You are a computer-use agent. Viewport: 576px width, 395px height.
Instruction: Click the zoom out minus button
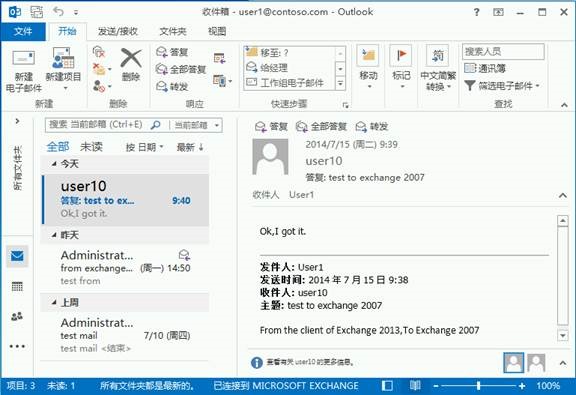(x=436, y=386)
